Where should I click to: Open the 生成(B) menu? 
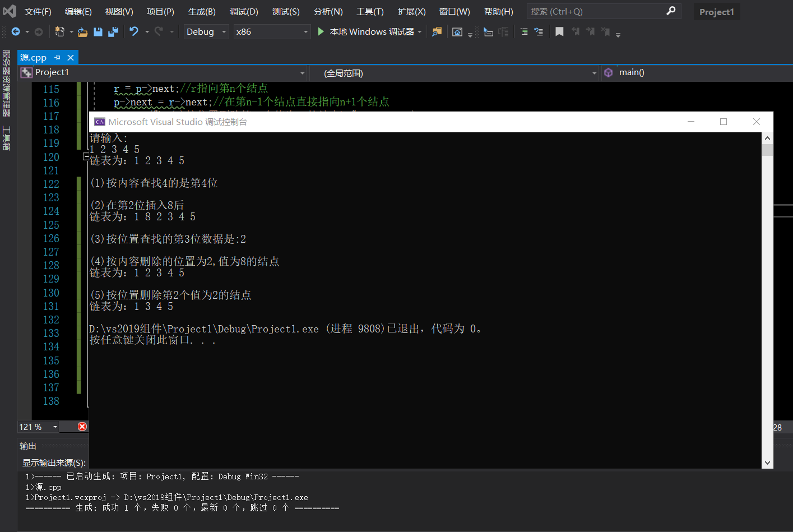[x=202, y=12]
